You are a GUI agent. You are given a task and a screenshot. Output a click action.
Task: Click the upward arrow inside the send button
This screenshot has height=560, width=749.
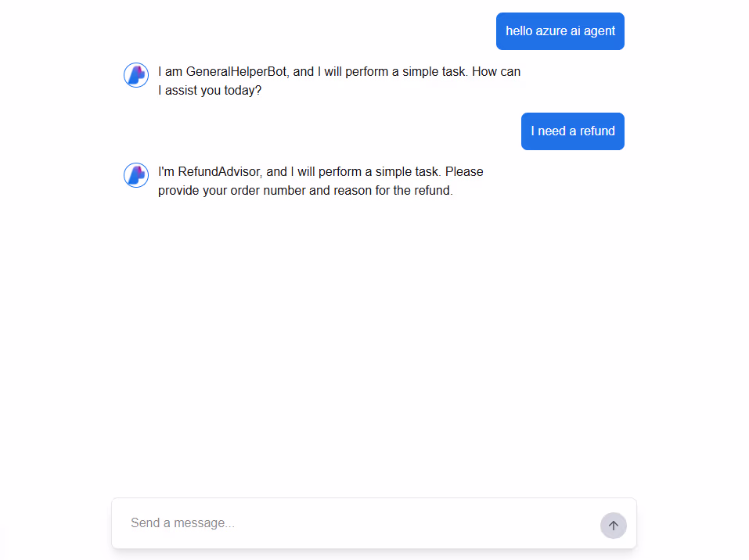coord(613,526)
